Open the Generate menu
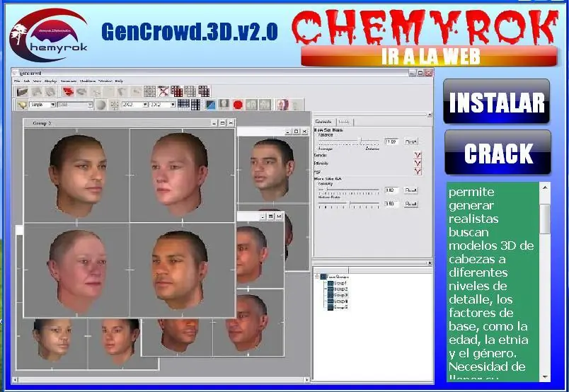This screenshot has height=392, width=569. point(69,81)
